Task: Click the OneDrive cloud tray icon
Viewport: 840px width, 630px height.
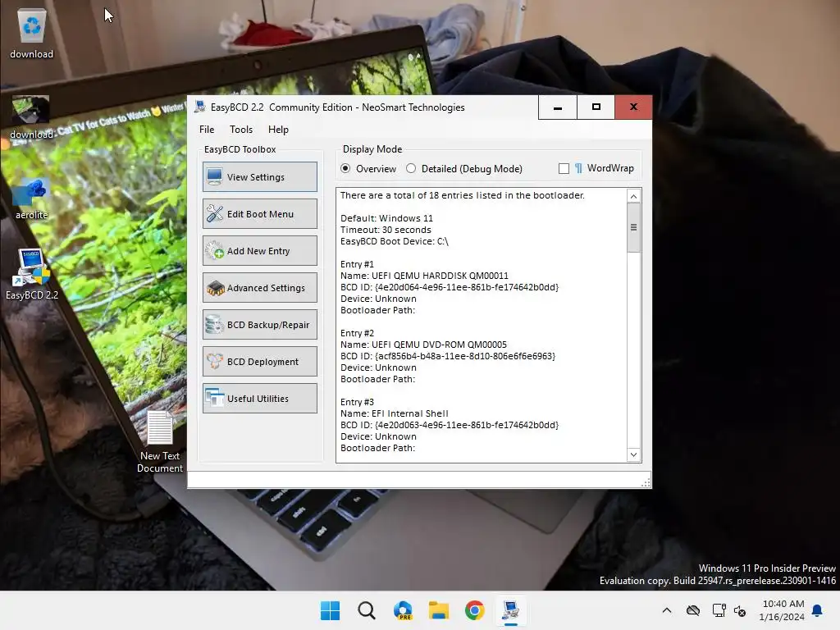Action: [x=693, y=610]
